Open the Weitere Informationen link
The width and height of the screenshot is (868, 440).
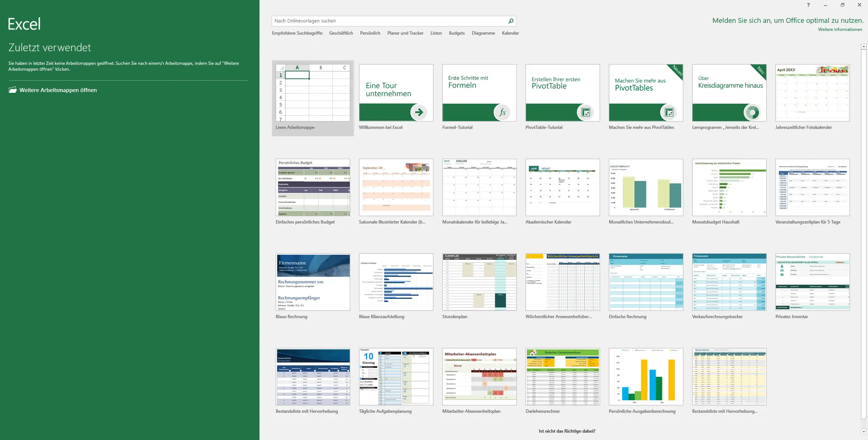[x=840, y=29]
